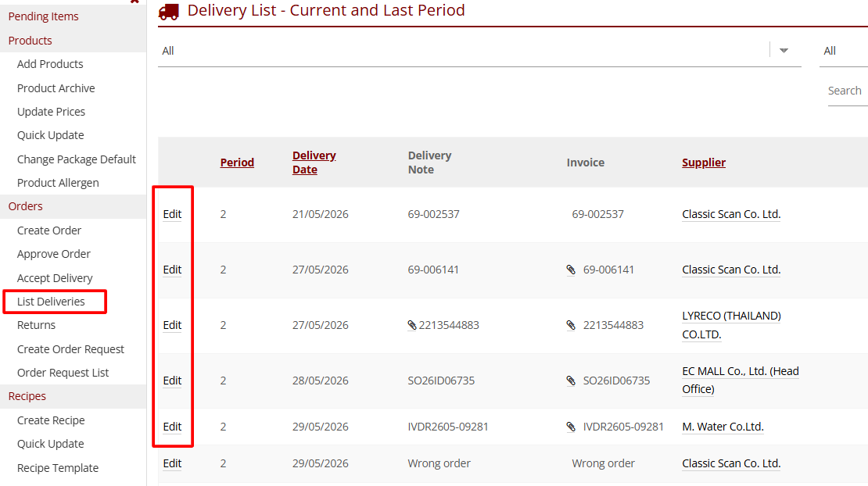This screenshot has height=486, width=868.
Task: Click the Search input field
Action: 848,91
